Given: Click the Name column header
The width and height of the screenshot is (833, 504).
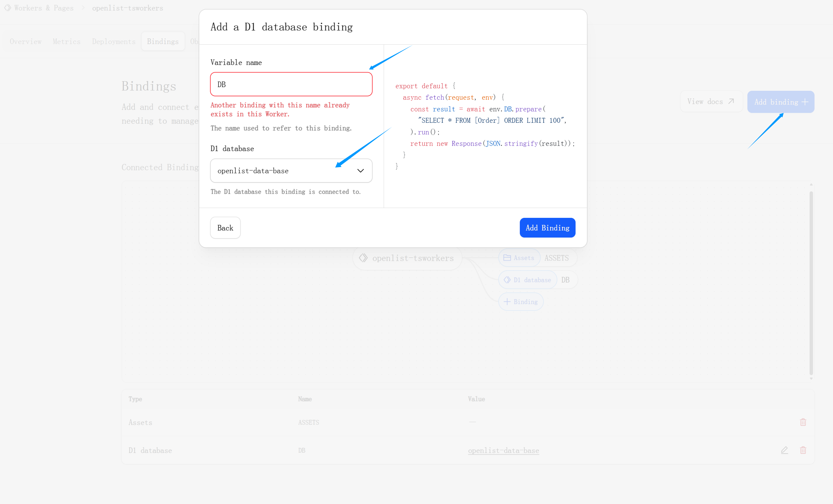Looking at the screenshot, I should 305,399.
